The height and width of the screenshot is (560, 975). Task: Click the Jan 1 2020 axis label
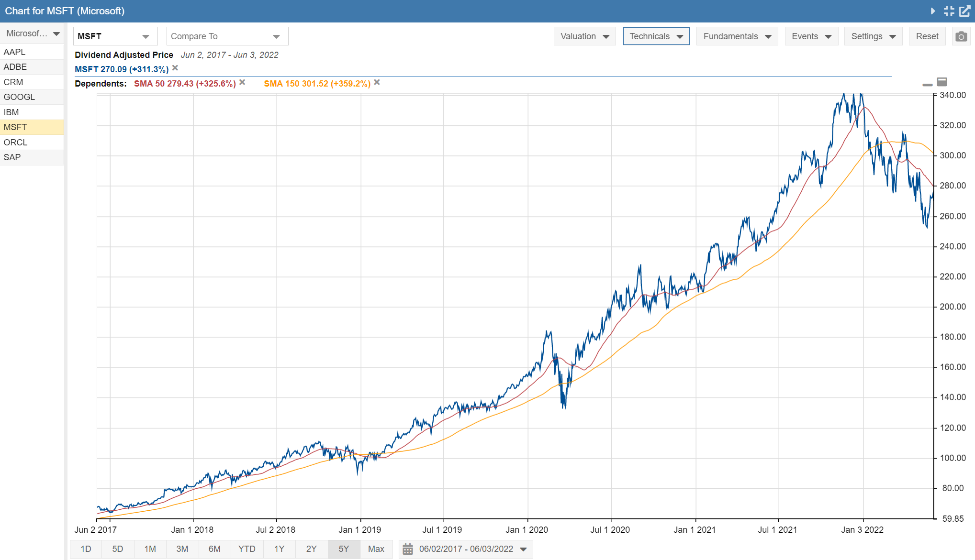coord(527,530)
